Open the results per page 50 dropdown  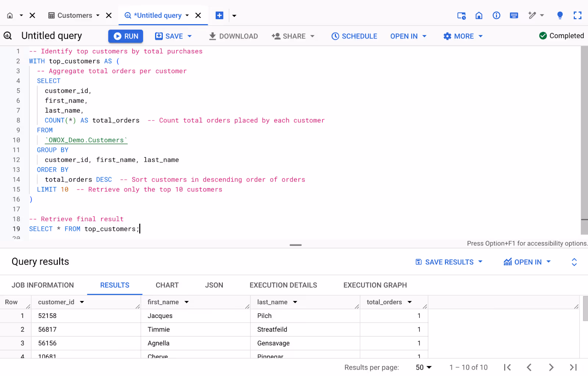click(x=424, y=367)
